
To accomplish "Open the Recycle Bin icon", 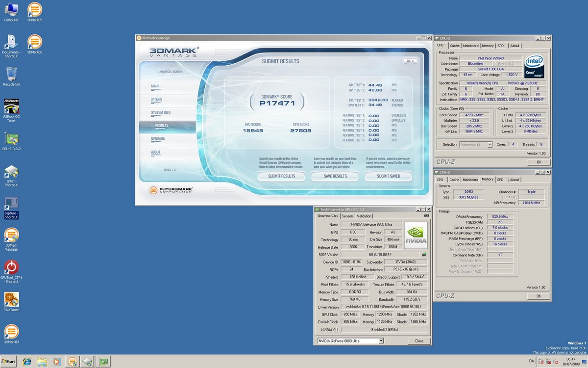I will coord(11,77).
